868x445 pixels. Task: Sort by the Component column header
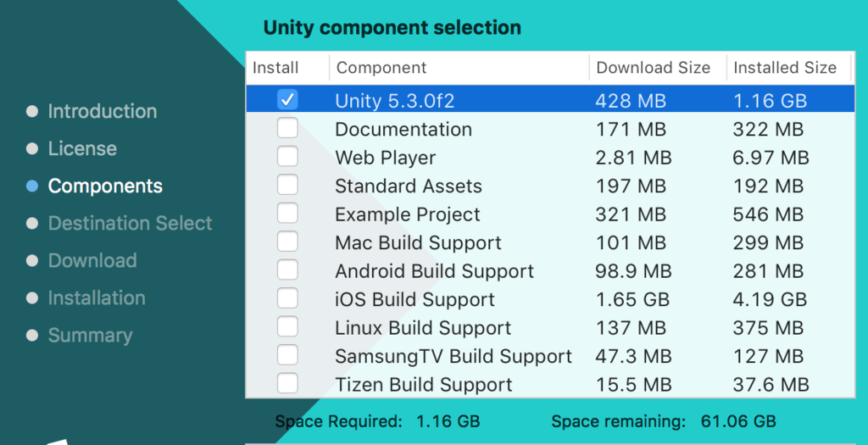coord(381,68)
